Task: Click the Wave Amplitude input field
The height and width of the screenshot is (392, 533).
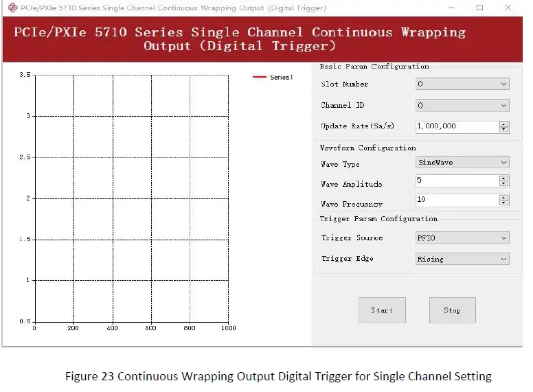Action: [x=457, y=181]
